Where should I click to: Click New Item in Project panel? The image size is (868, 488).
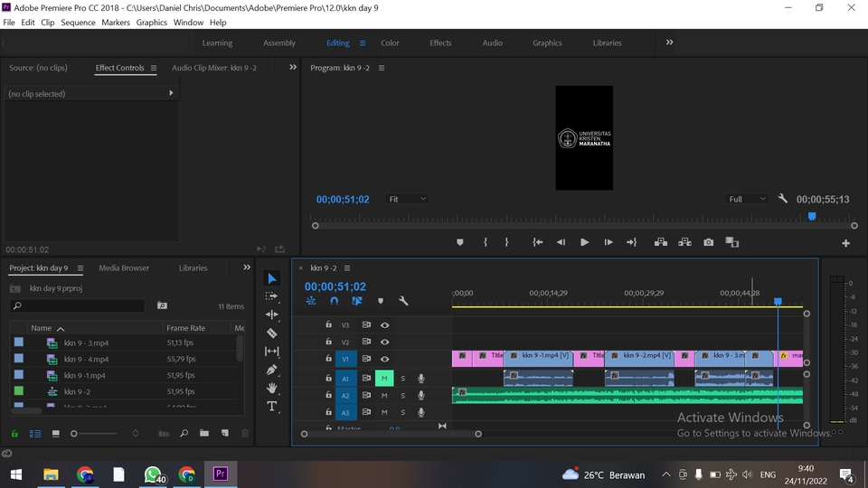coord(225,433)
